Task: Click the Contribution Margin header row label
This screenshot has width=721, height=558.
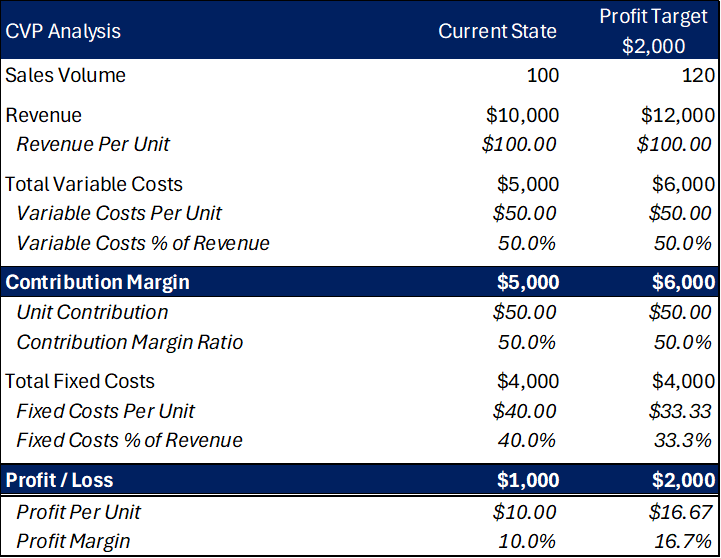Action: 97,282
